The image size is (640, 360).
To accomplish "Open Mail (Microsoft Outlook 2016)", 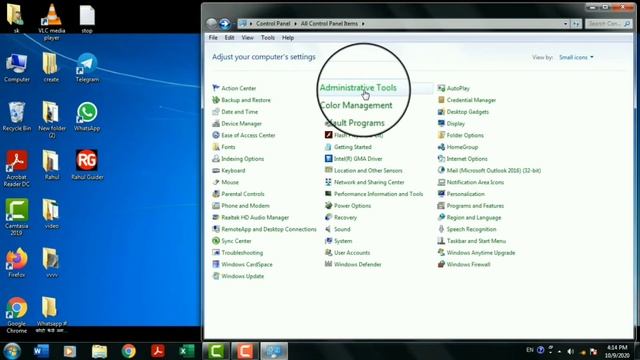I will coord(489,171).
